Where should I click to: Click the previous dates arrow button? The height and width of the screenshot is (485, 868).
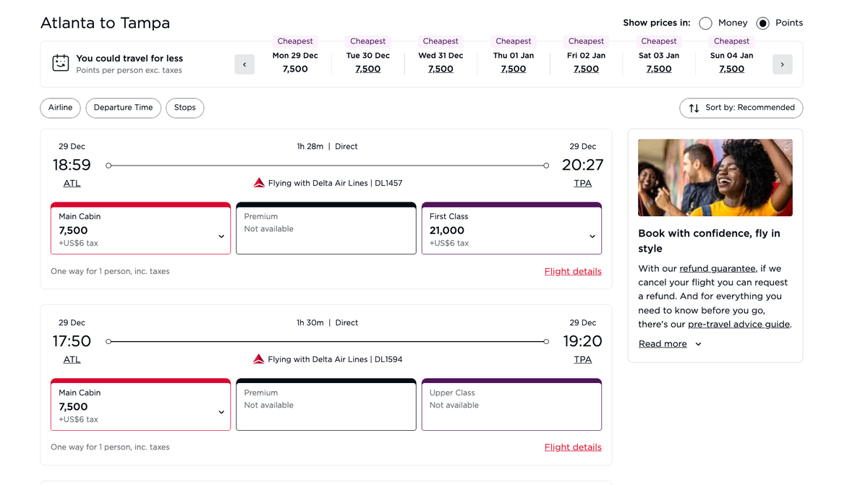pyautogui.click(x=244, y=64)
